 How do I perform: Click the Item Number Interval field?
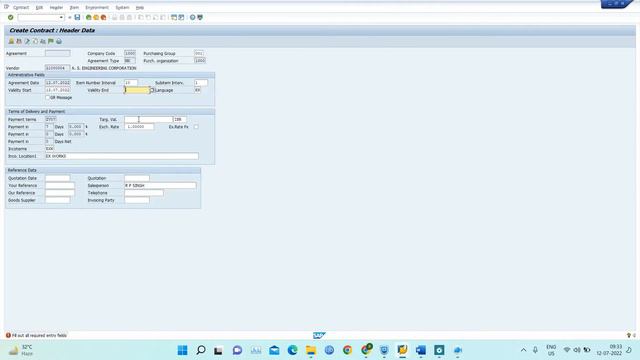131,83
